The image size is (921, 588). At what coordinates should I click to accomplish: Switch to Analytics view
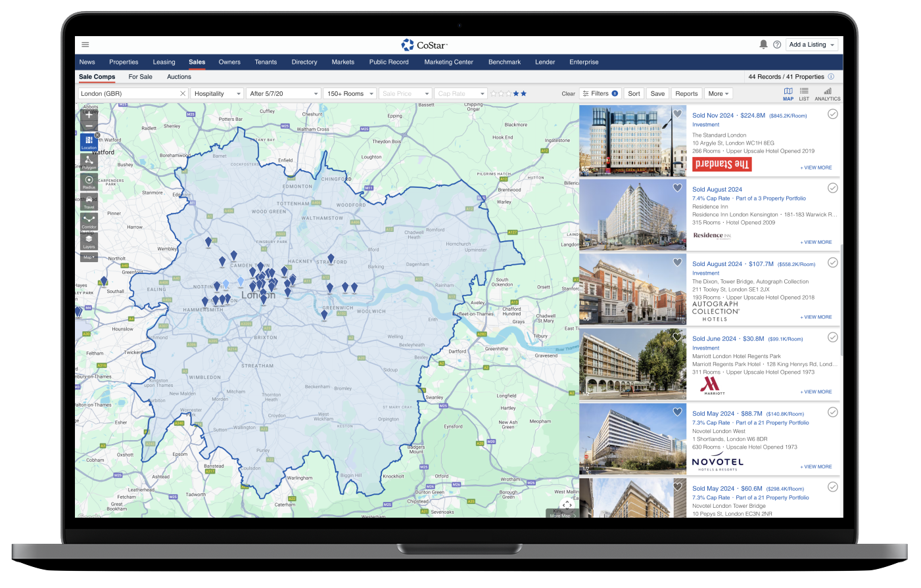coord(827,94)
